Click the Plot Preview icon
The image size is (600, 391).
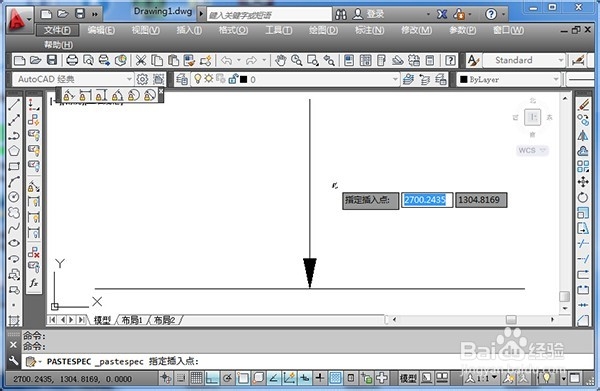pos(88,60)
